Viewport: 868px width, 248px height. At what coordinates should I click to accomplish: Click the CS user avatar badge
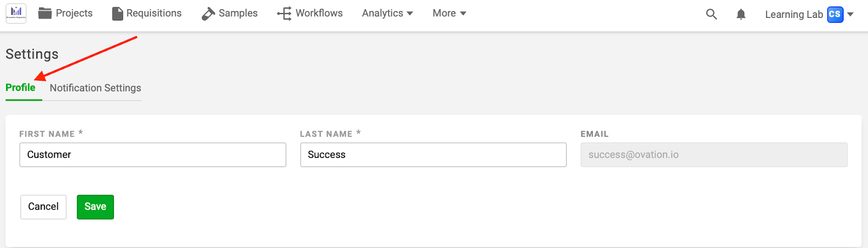[x=835, y=15]
